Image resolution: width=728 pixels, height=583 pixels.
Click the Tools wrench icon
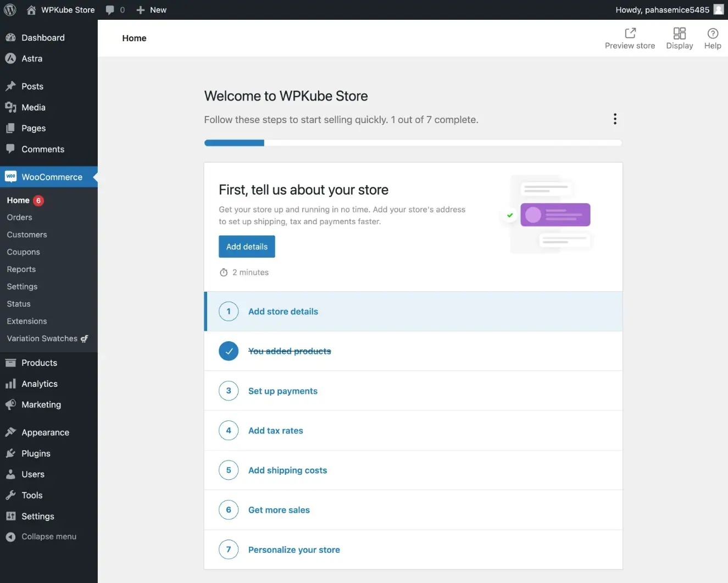pos(10,495)
